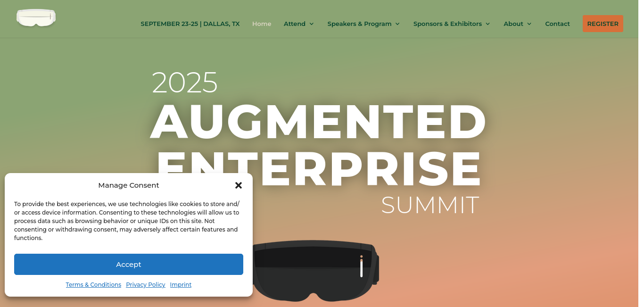644x307 pixels.
Task: Open the Privacy Policy link
Action: (x=146, y=285)
